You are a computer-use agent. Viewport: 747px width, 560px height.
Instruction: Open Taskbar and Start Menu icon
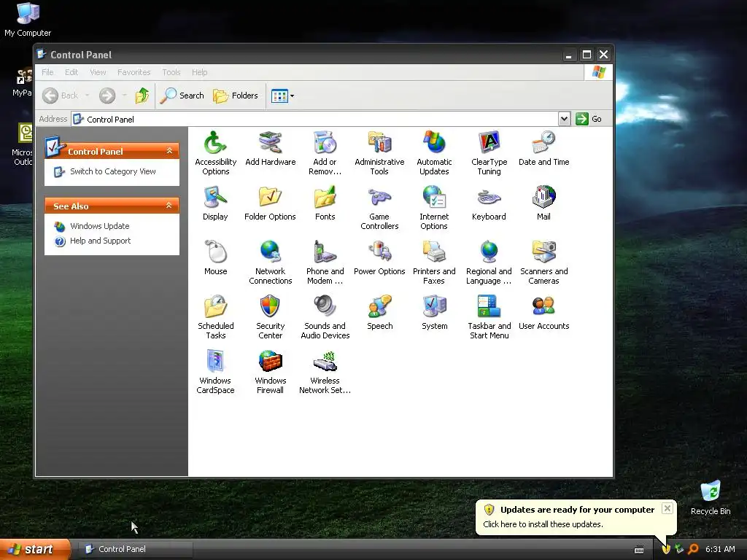(x=489, y=316)
